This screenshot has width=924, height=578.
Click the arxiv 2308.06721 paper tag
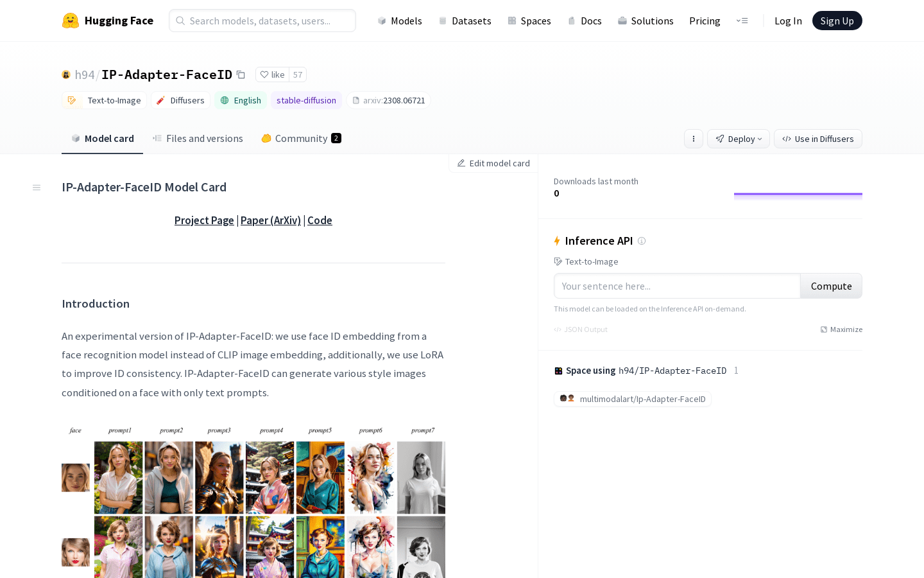tap(388, 100)
